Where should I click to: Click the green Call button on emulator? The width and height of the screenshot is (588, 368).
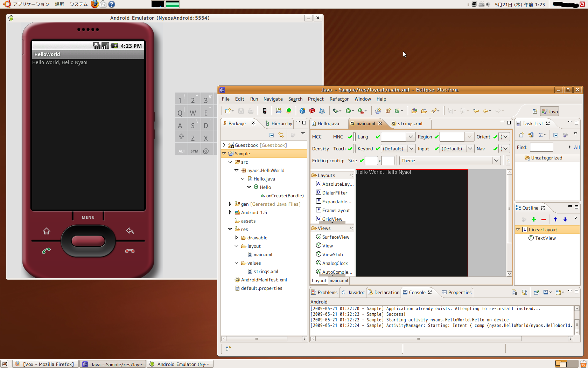[46, 251]
